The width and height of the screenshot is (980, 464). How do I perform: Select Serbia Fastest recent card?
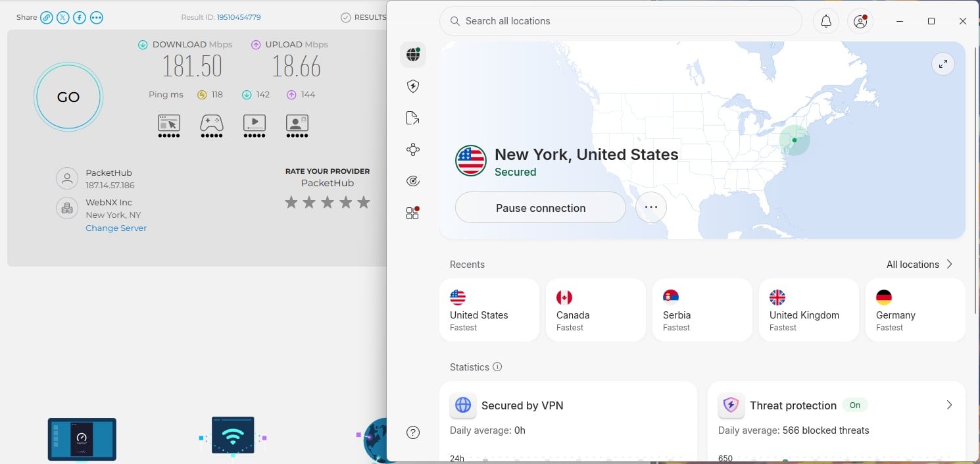702,310
